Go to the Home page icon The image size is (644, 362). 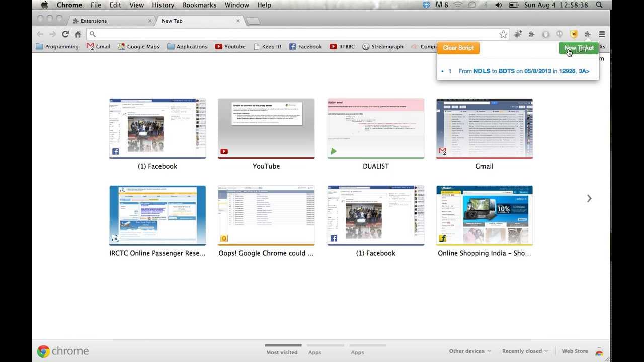click(78, 34)
